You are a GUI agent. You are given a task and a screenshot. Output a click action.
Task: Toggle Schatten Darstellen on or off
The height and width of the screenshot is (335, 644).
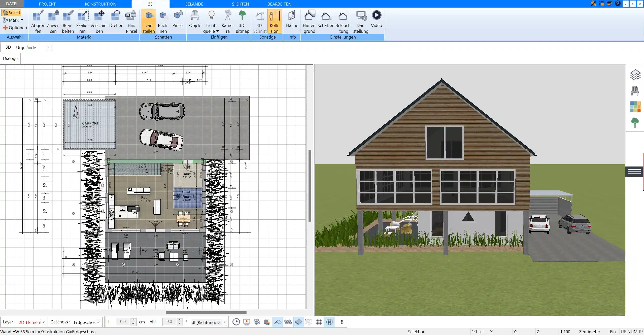pos(149,22)
